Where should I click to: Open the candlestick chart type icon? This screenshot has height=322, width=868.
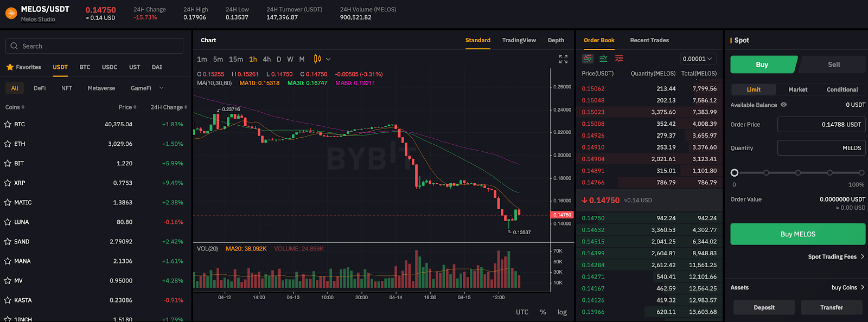pos(317,59)
